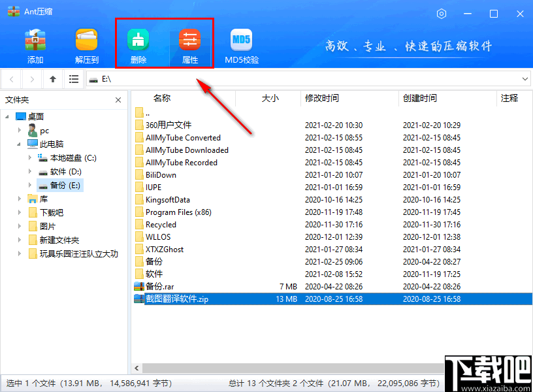Select 库 in the folder tree
The image size is (533, 392).
click(38, 199)
